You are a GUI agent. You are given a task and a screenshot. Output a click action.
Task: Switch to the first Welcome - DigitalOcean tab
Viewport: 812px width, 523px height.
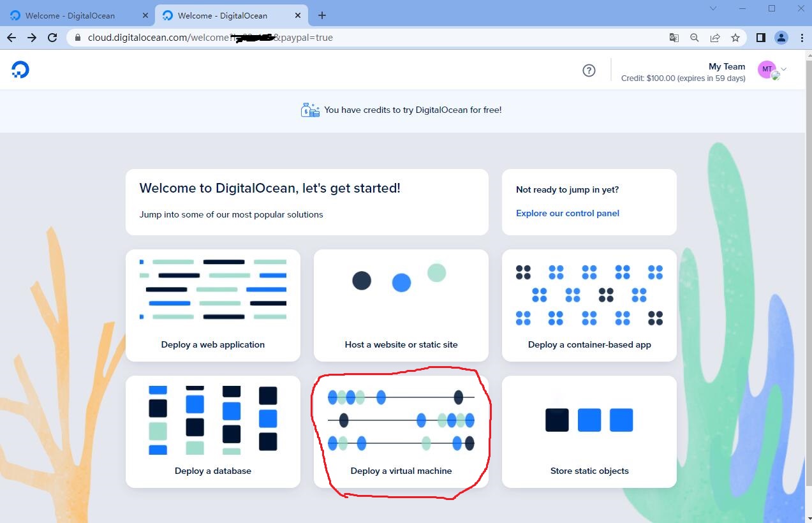pos(80,15)
